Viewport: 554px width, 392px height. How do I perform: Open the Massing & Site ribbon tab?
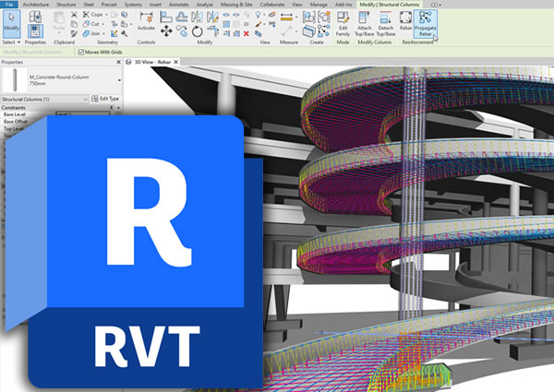tap(236, 5)
